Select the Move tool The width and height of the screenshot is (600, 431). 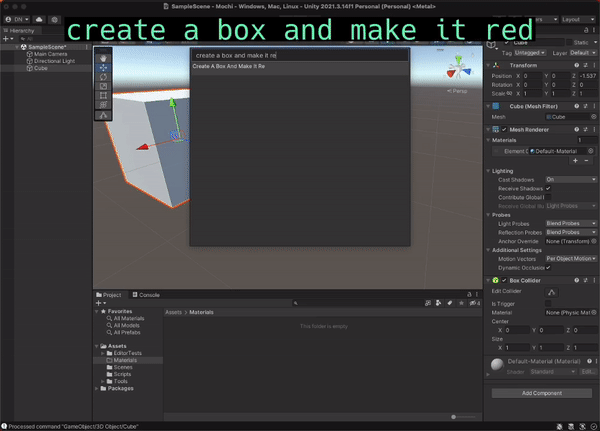click(x=105, y=67)
